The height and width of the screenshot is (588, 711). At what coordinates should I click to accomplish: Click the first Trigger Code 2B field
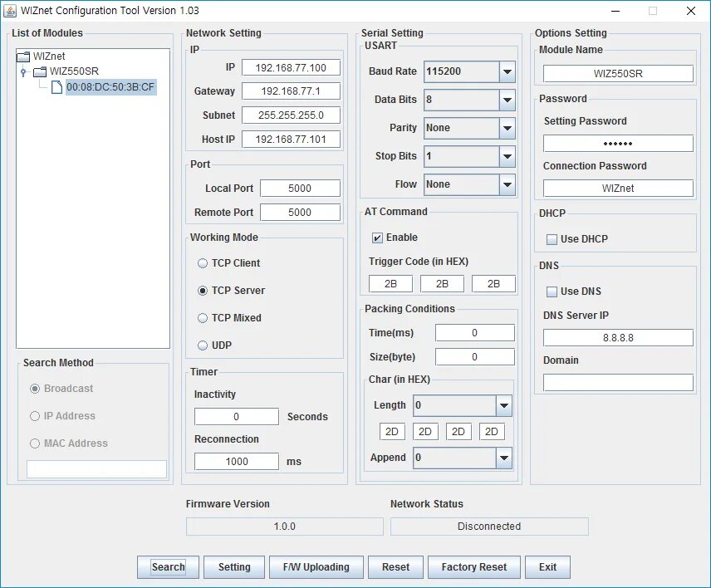tap(390, 284)
